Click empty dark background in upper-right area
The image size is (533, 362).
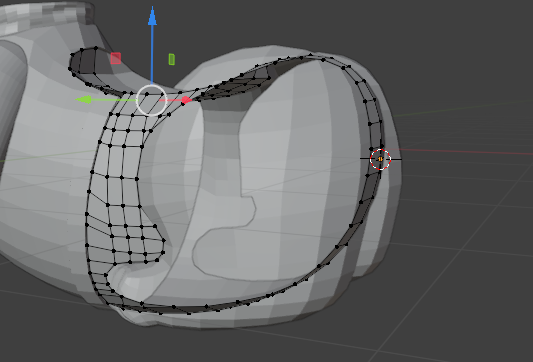[459, 41]
